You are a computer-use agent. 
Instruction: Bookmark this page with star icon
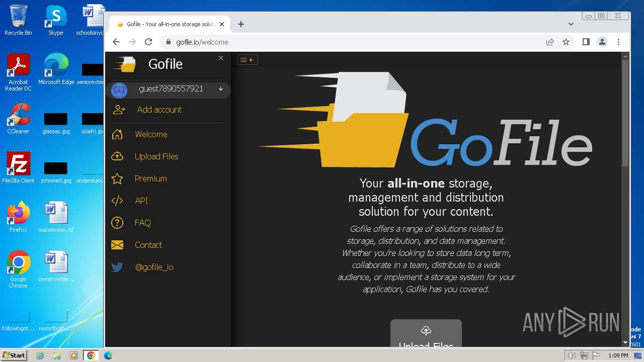point(566,42)
